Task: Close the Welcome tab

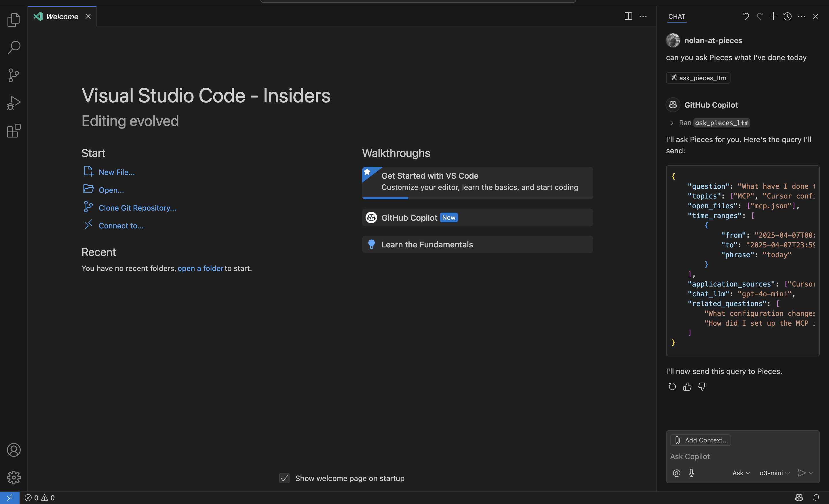Action: tap(88, 16)
